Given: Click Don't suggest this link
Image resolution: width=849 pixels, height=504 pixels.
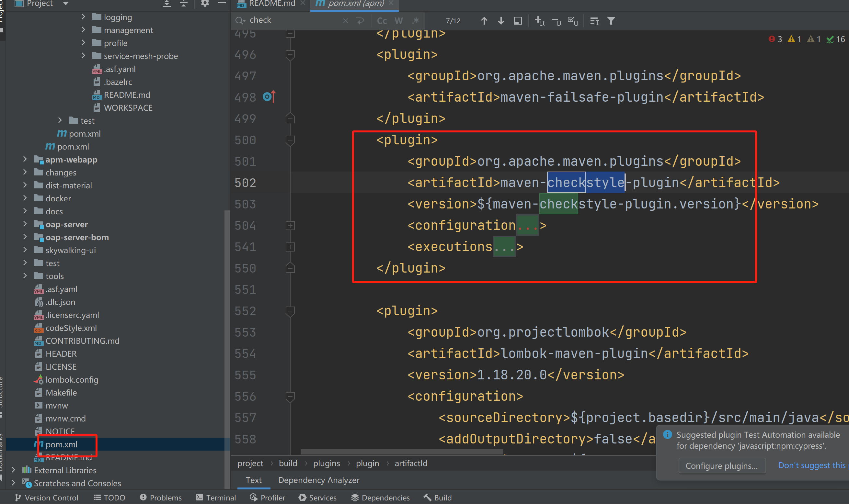Looking at the screenshot, I should click(812, 465).
